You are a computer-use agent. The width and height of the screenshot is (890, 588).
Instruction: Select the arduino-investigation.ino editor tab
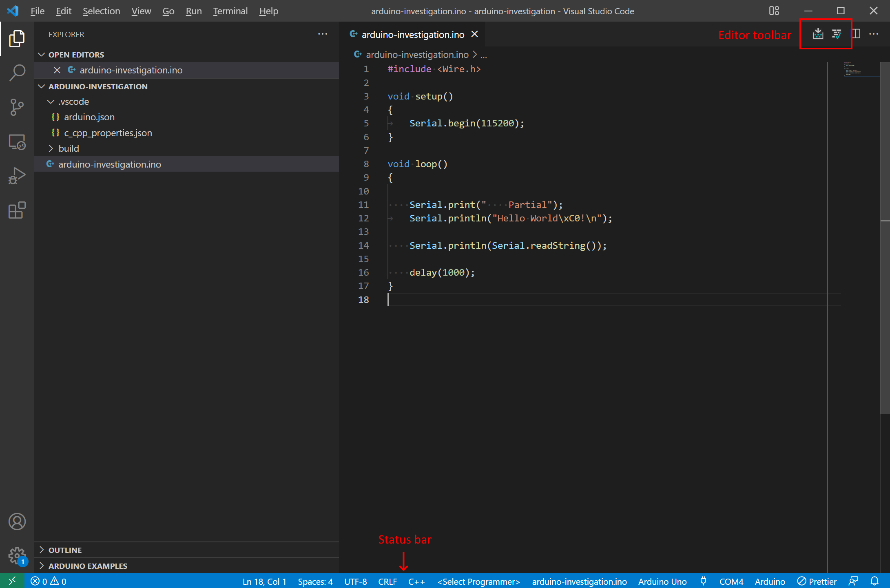pyautogui.click(x=412, y=34)
